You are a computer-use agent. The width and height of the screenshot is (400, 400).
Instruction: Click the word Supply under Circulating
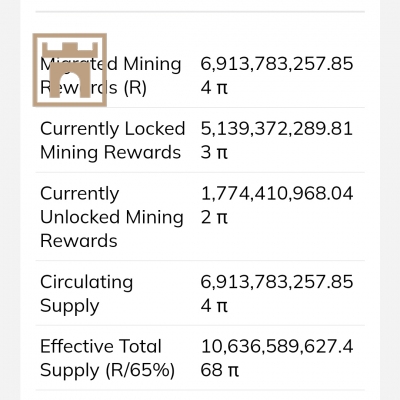point(70,307)
